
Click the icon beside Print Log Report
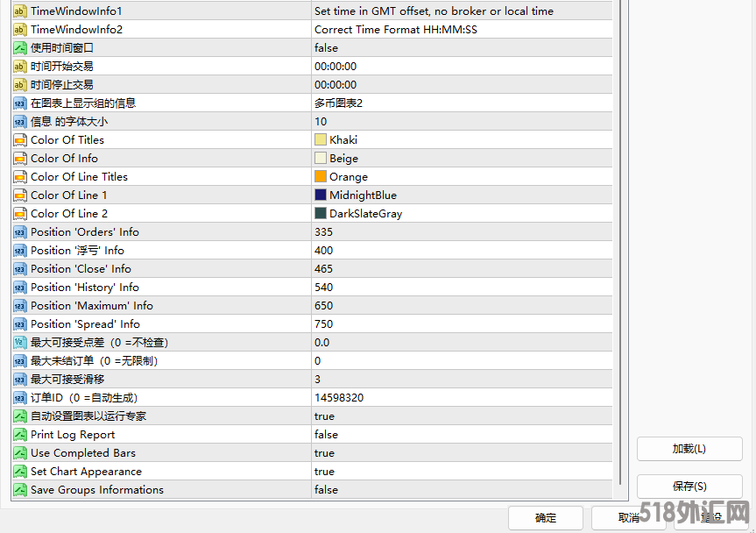click(20, 435)
